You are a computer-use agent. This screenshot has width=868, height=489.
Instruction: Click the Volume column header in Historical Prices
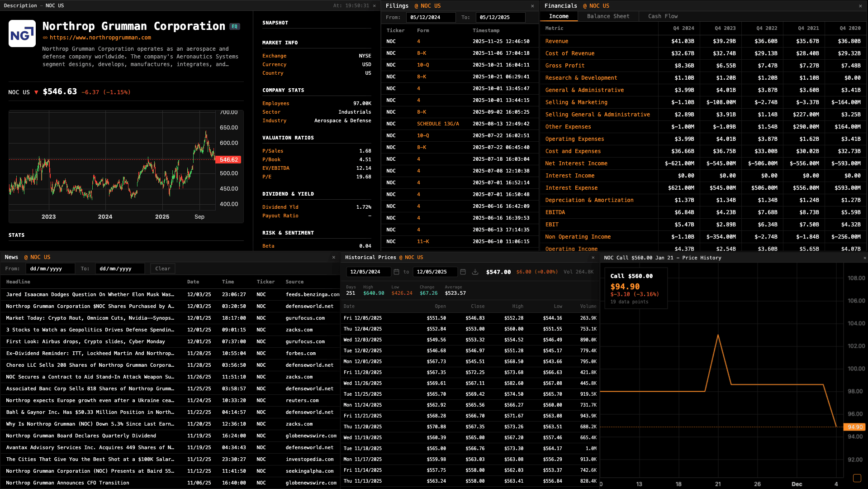point(588,307)
